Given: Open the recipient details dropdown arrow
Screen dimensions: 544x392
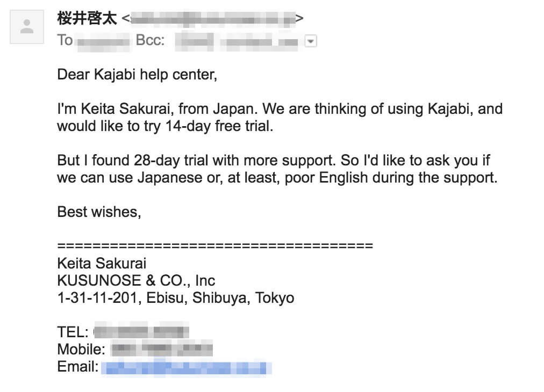Looking at the screenshot, I should [x=311, y=41].
